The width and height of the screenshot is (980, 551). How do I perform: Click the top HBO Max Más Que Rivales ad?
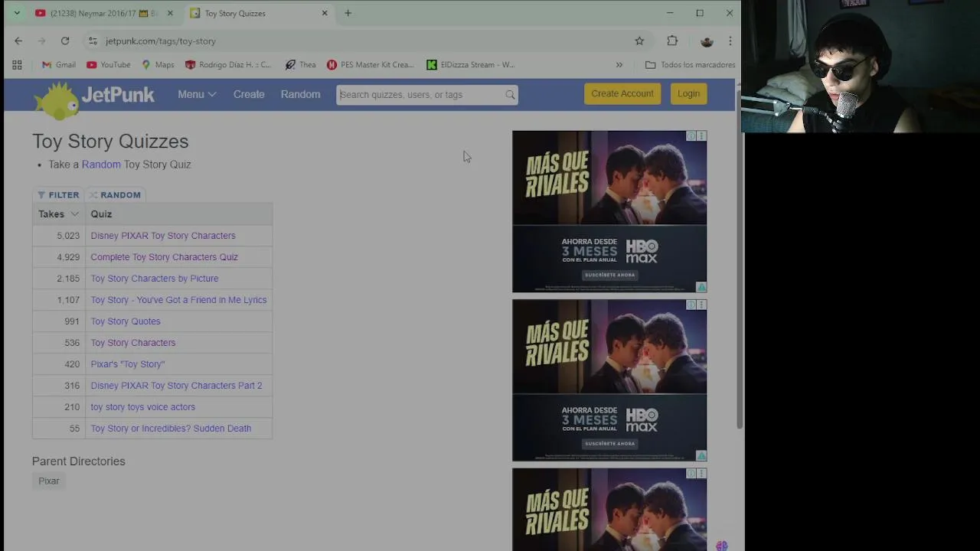coord(609,211)
